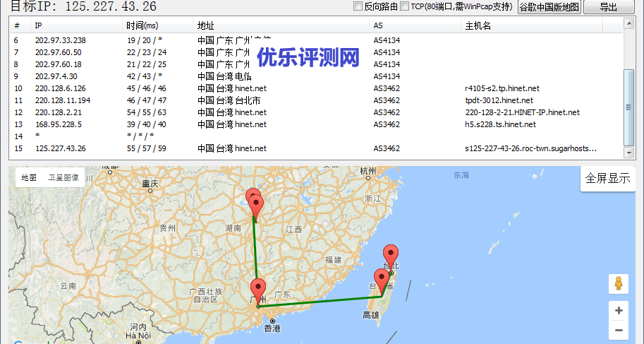Select row with IP 125.227.43.26
The height and width of the screenshot is (344, 644).
point(316,148)
